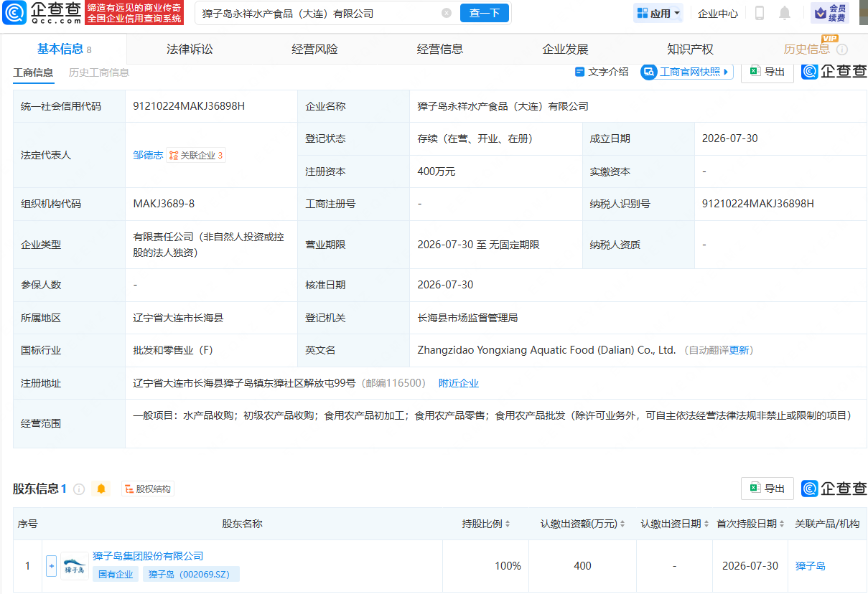868x594 pixels.
Task: Go to the 企业发展 tab
Action: (565, 49)
